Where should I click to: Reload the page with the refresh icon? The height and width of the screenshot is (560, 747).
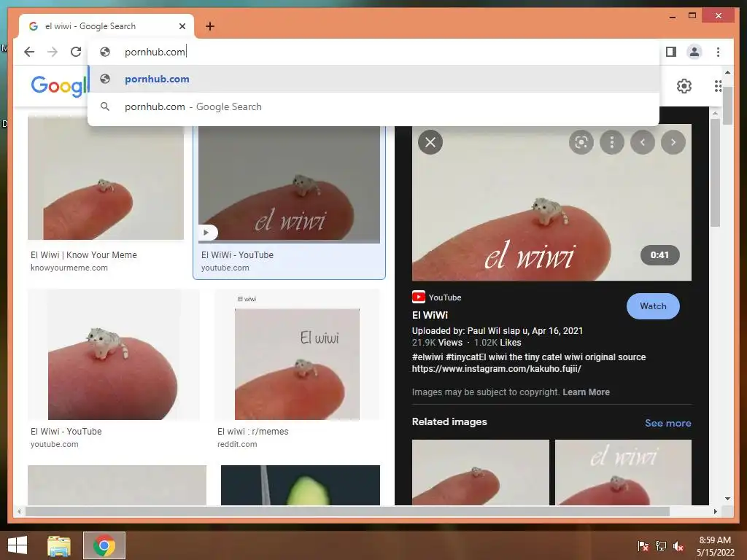coord(76,52)
